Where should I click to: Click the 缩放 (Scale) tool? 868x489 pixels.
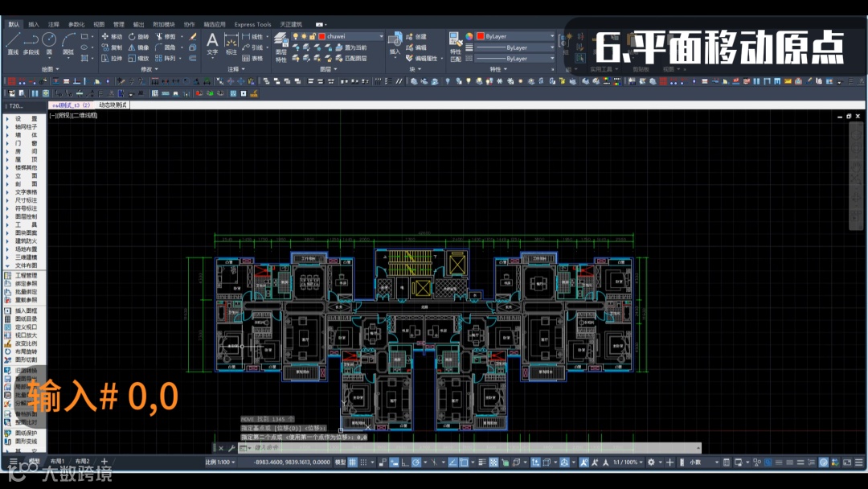tap(138, 58)
